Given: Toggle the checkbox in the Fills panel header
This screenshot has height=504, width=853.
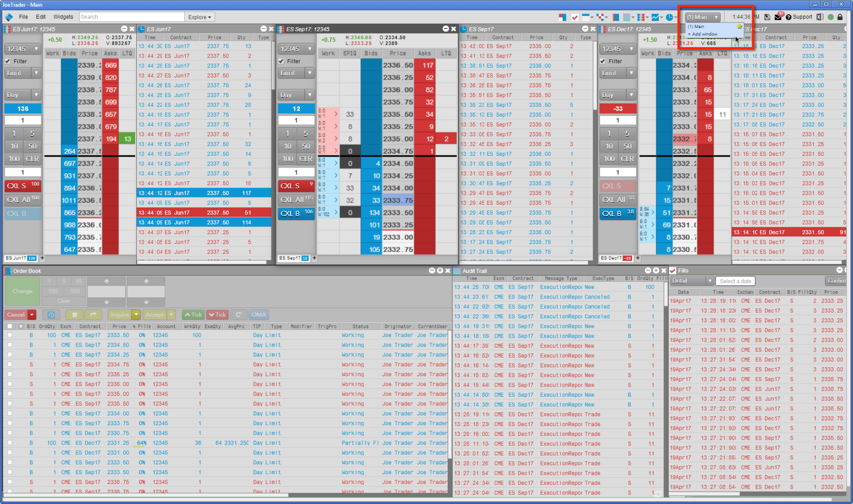Looking at the screenshot, I should coord(673,271).
